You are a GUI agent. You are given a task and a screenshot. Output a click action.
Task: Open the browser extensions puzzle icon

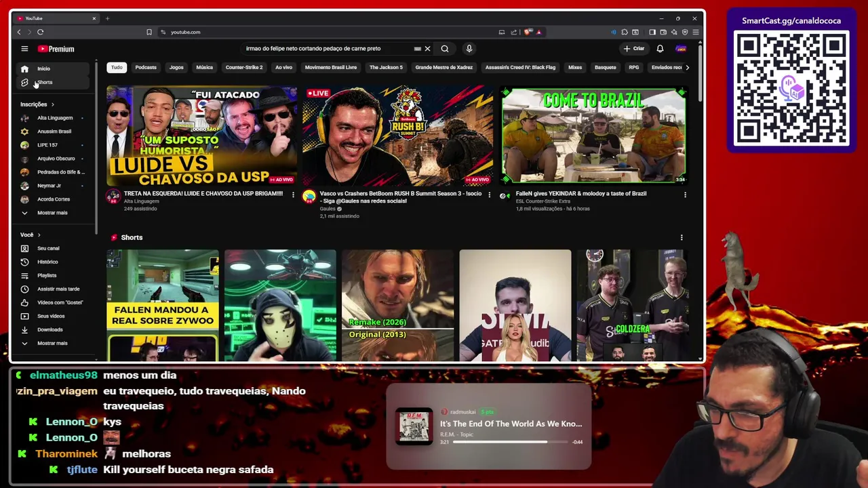click(x=625, y=32)
